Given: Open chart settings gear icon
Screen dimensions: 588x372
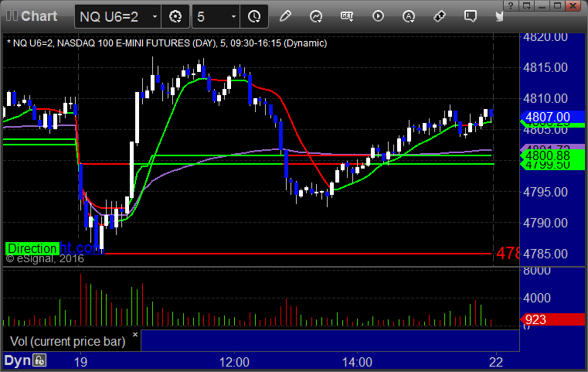Looking at the screenshot, I should pos(175,16).
